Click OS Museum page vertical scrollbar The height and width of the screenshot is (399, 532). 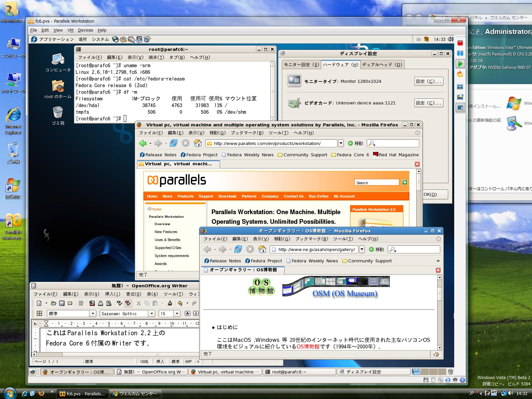pyautogui.click(x=440, y=313)
